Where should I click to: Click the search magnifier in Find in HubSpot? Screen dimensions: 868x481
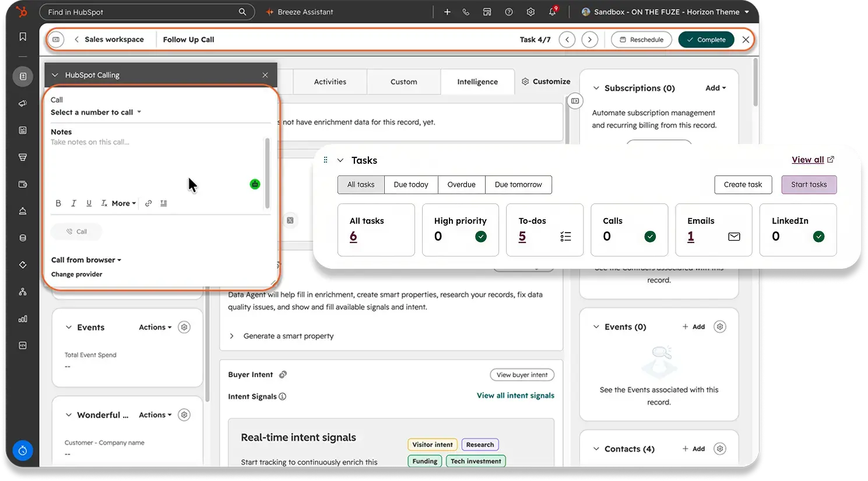pyautogui.click(x=243, y=12)
